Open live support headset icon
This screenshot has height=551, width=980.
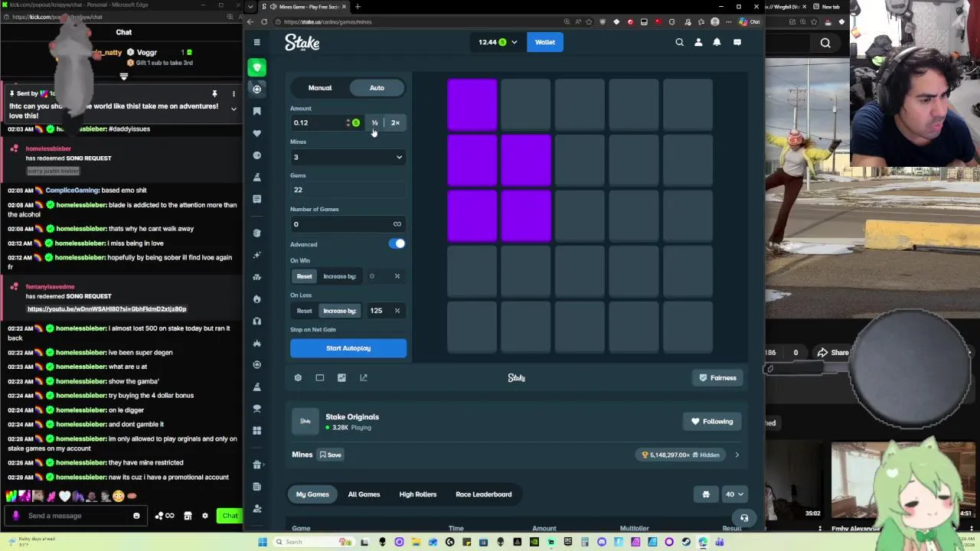pyautogui.click(x=744, y=518)
